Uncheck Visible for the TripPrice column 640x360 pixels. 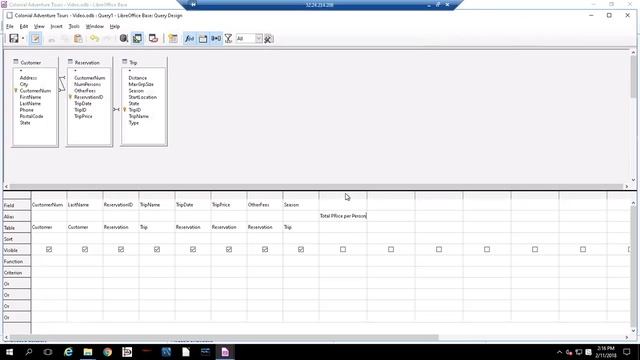click(x=229, y=249)
